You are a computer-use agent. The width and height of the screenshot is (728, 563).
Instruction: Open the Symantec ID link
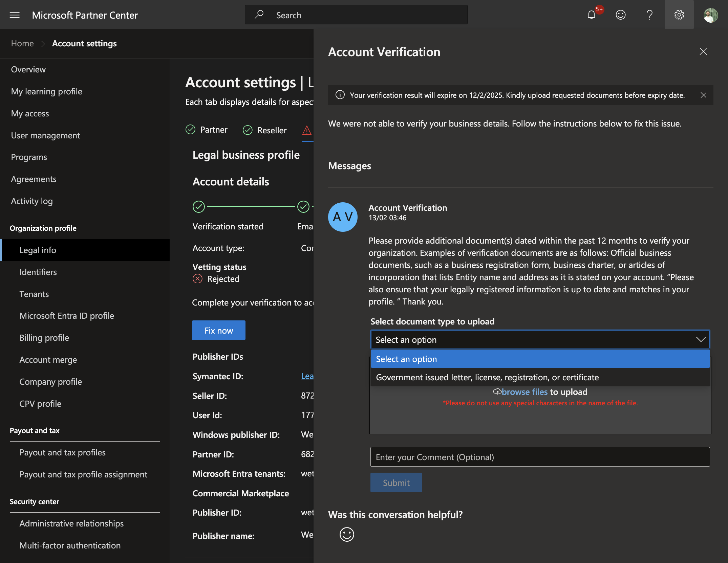(x=307, y=376)
